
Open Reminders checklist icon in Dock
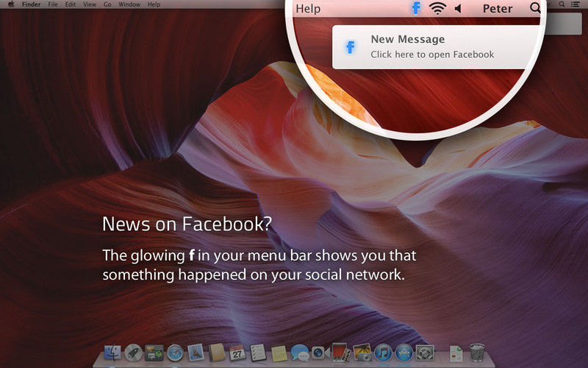(x=258, y=353)
